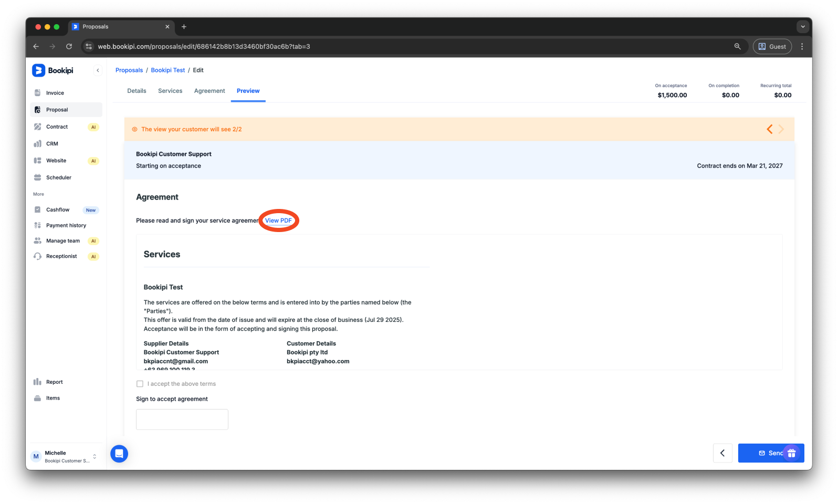Show the previous customer view page
Viewport: 838px width, 504px height.
(x=770, y=129)
